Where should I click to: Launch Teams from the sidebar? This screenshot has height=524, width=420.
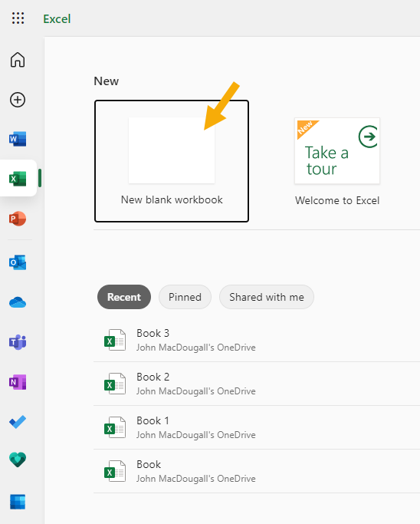click(18, 342)
